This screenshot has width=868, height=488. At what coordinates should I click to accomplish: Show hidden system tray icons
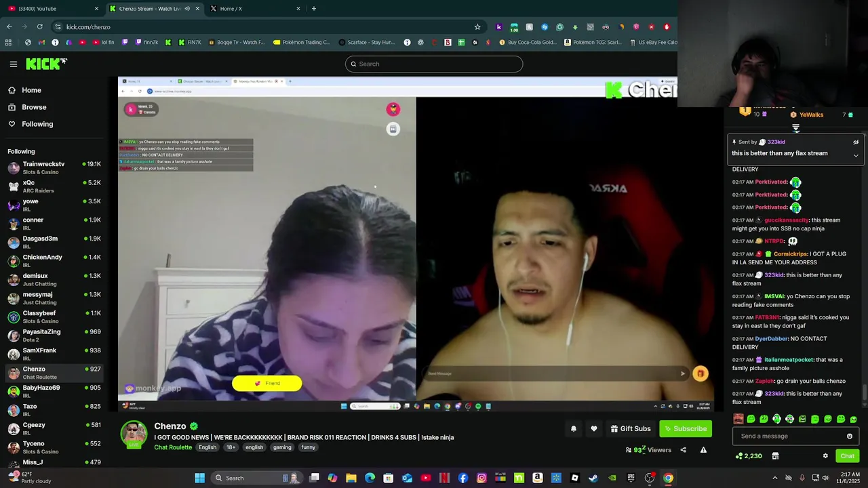point(775,478)
